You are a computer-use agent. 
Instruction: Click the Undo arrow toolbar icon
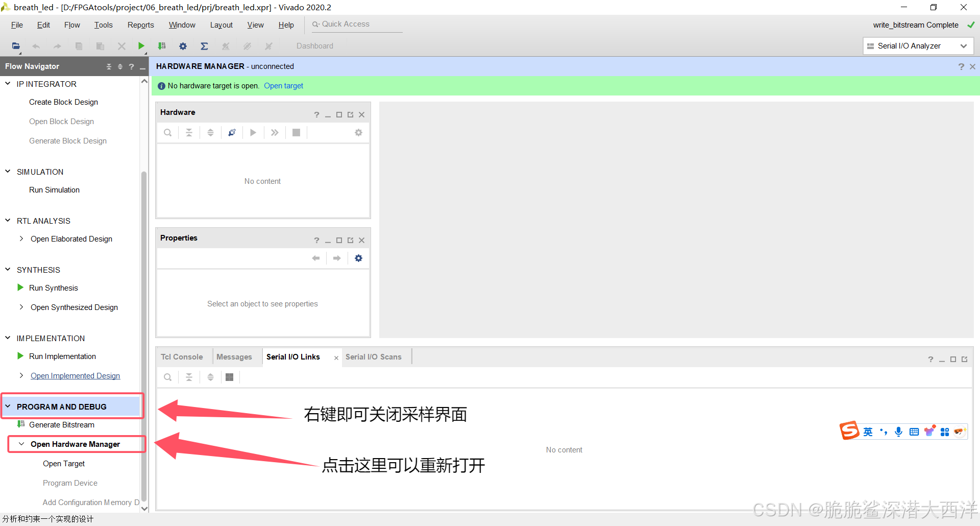click(36, 46)
